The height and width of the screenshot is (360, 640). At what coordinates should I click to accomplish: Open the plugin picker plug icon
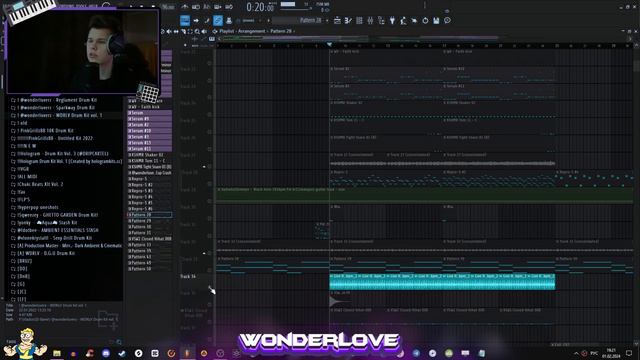tap(392, 20)
